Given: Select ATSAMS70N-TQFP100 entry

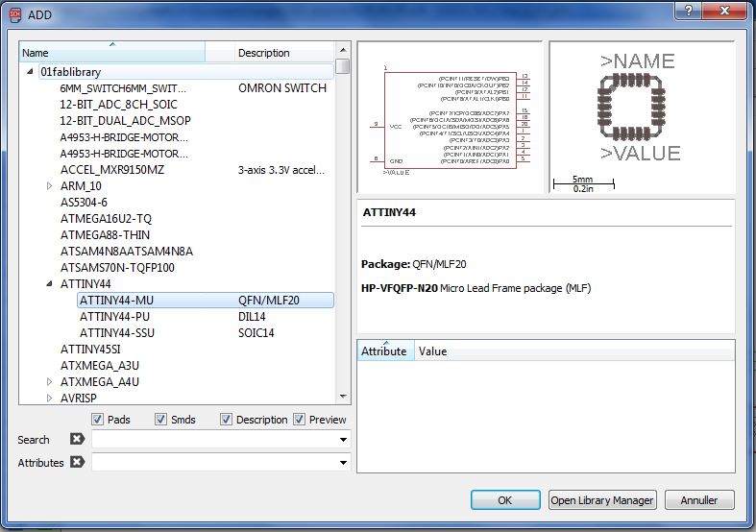Looking at the screenshot, I should [117, 268].
